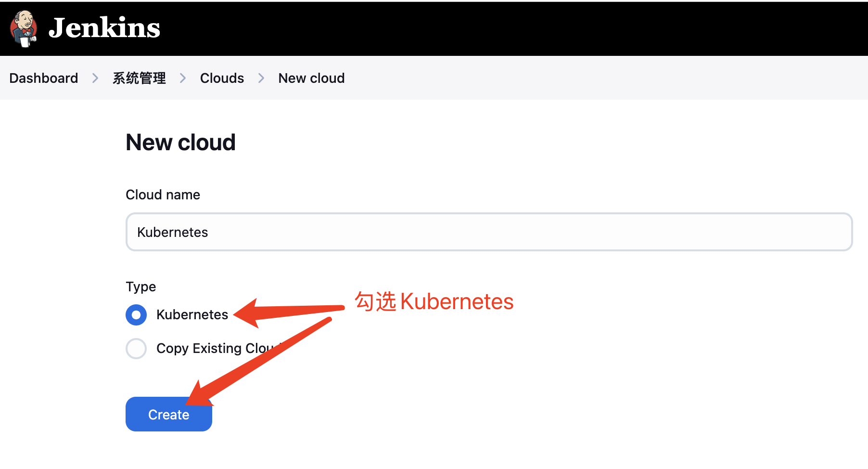The width and height of the screenshot is (868, 469).
Task: Click the Jenkins butler mascot logo
Action: tap(24, 28)
